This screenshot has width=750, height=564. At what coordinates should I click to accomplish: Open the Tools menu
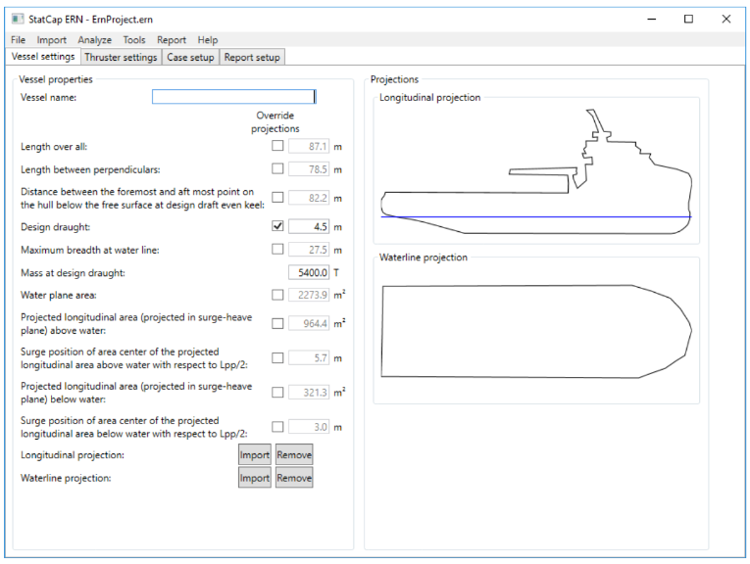point(134,40)
